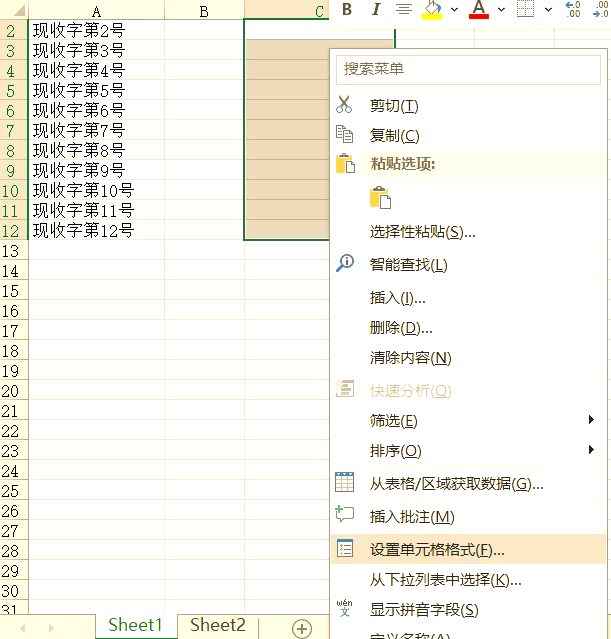
Task: Click next sheet scroll arrow
Action: (x=51, y=628)
